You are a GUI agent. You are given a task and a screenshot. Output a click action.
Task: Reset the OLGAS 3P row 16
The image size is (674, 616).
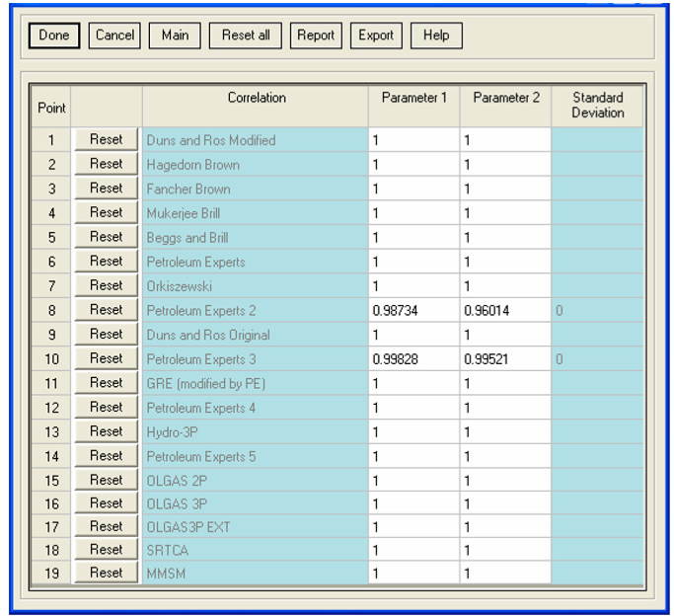click(x=107, y=502)
